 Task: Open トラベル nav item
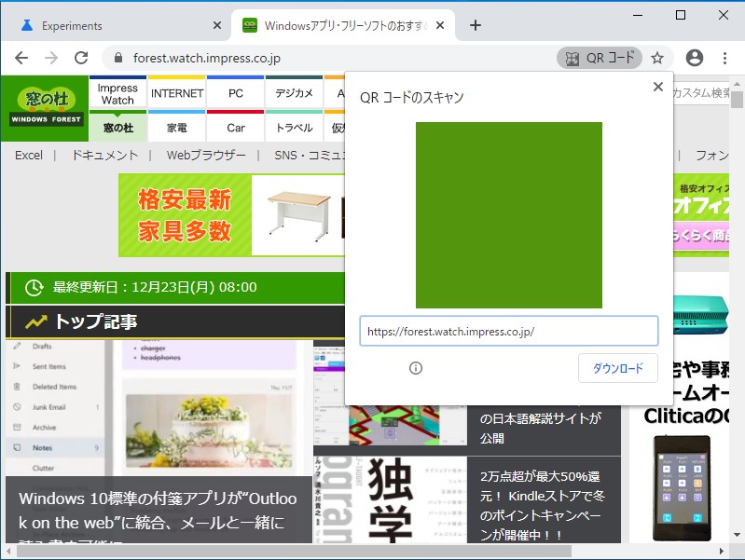[x=294, y=127]
